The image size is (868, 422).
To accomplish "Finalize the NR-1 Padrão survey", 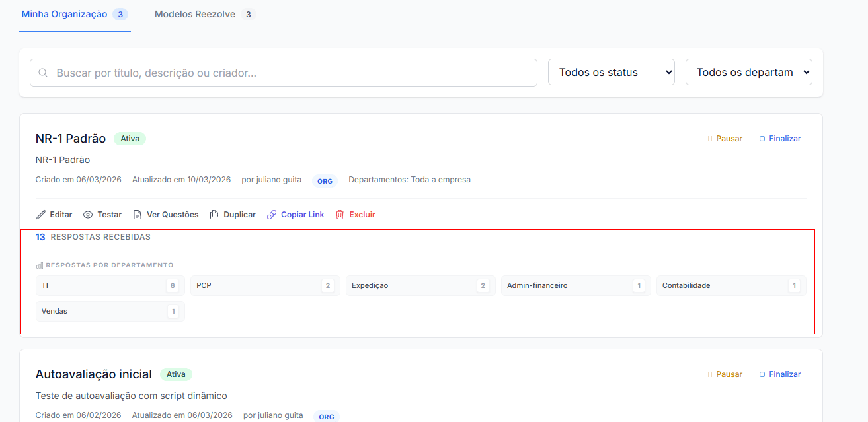I will [779, 139].
